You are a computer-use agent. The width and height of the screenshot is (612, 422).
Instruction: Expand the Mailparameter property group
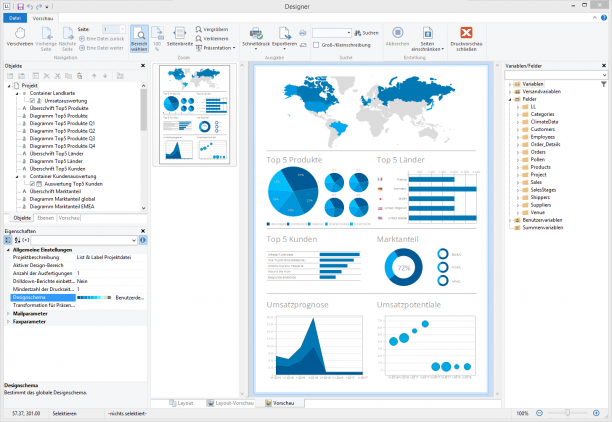click(x=8, y=314)
